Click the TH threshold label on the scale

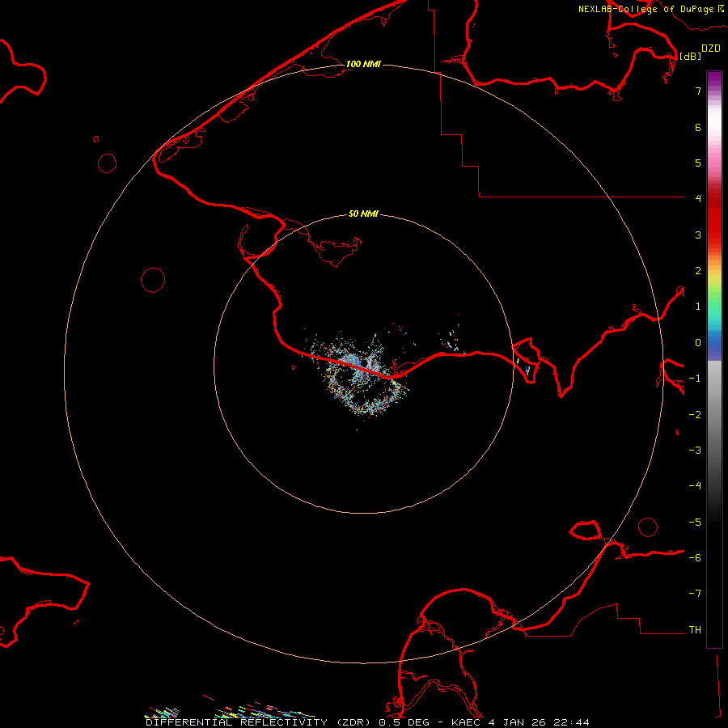pyautogui.click(x=695, y=630)
